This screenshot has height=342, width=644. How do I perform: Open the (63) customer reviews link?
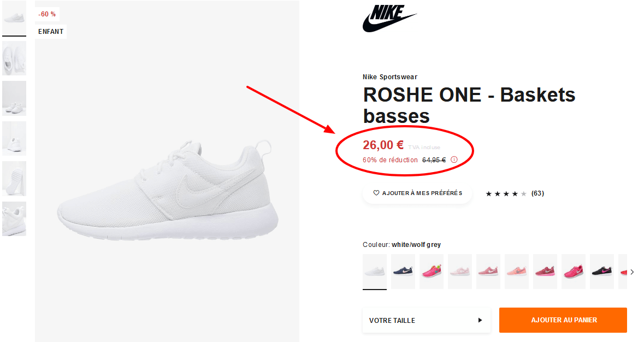[537, 193]
